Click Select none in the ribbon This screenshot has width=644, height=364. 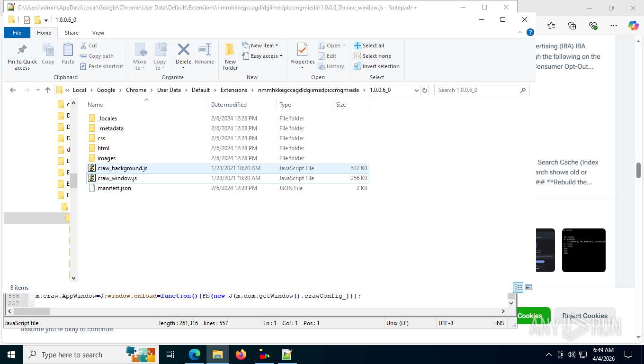(x=372, y=56)
